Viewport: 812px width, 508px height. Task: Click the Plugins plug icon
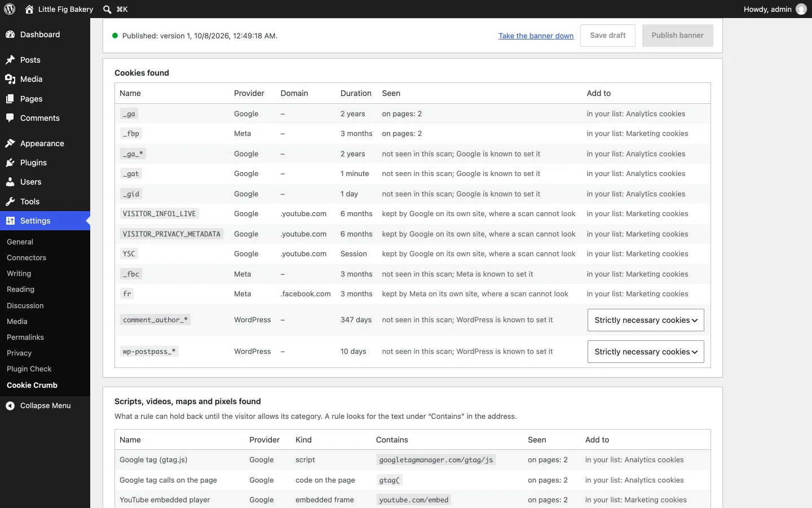pyautogui.click(x=10, y=163)
